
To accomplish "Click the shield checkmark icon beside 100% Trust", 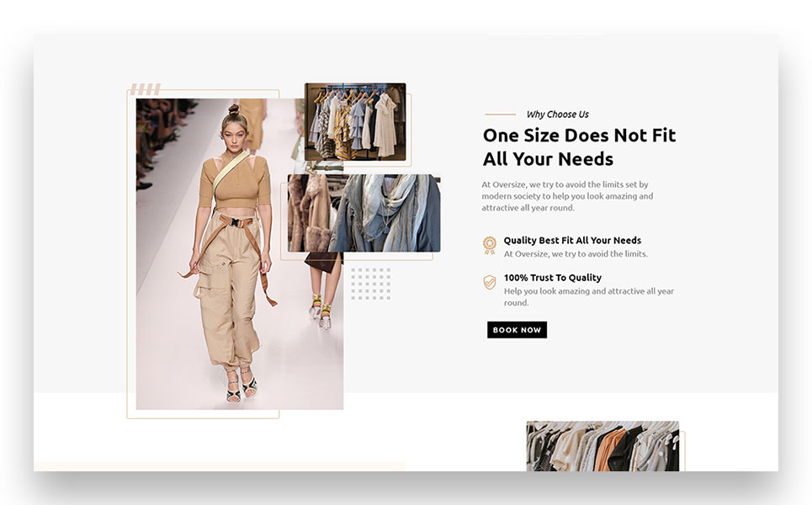I will point(490,282).
